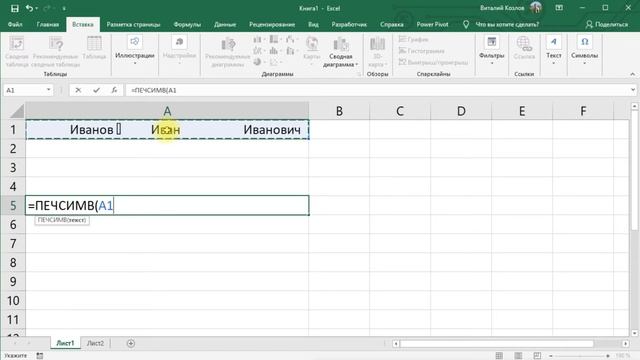The image size is (640, 360).
Task: Open the Power Pivot tab
Action: click(432, 24)
